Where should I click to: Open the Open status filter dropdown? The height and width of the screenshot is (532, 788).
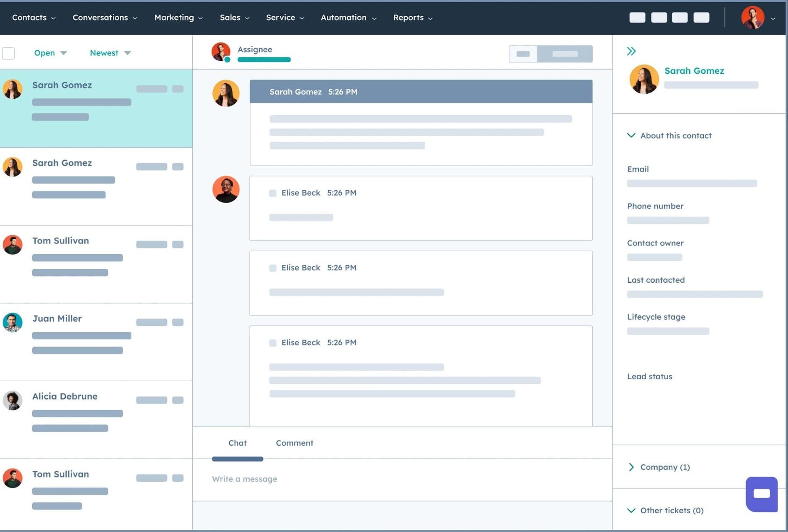[50, 53]
